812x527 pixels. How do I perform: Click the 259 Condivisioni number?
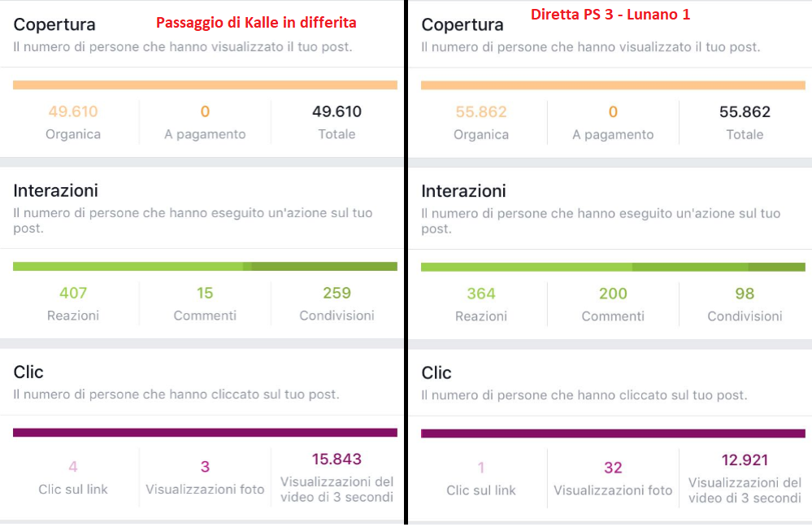tap(337, 293)
